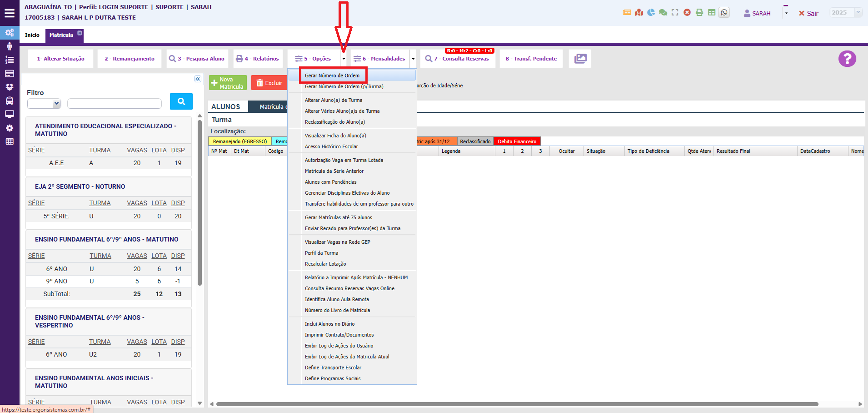Select Gerar Número de Ordem menu item
This screenshot has height=413, width=868.
(x=332, y=76)
